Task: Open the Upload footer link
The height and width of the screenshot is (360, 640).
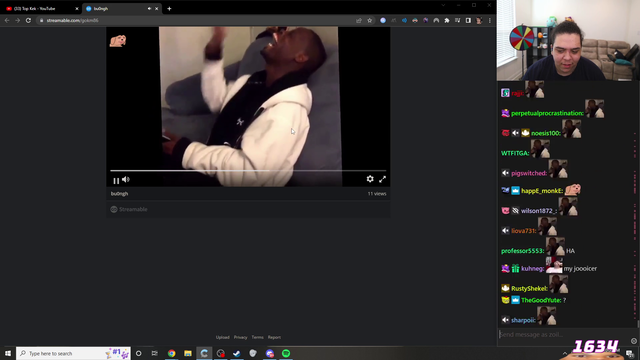Action: pyautogui.click(x=222, y=337)
